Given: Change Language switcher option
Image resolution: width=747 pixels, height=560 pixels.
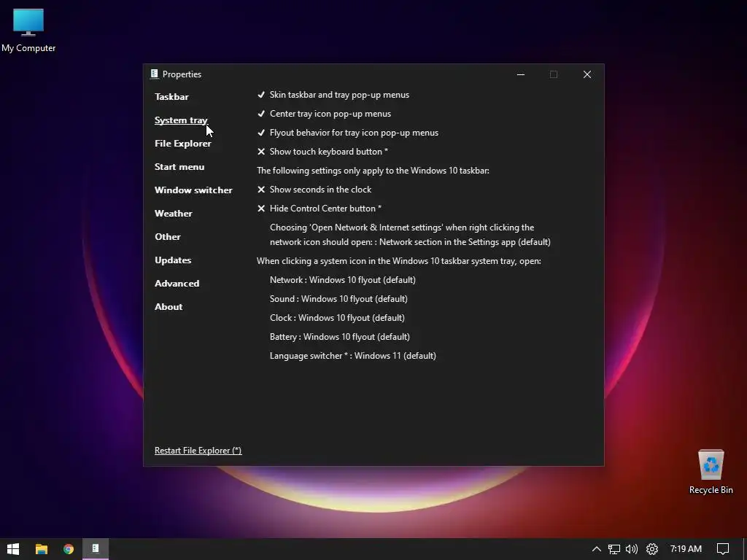Looking at the screenshot, I should 353,356.
